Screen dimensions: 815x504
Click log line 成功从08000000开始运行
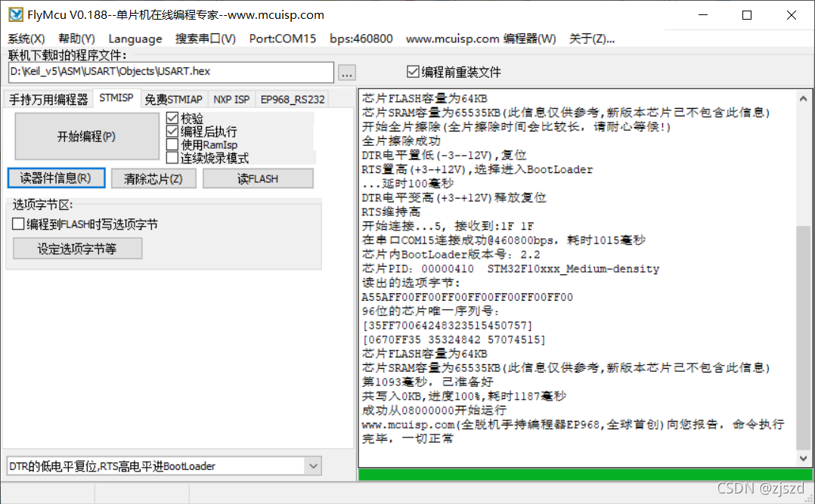click(435, 410)
